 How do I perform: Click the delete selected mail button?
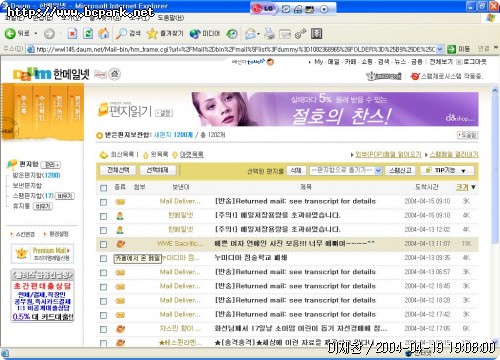296,170
